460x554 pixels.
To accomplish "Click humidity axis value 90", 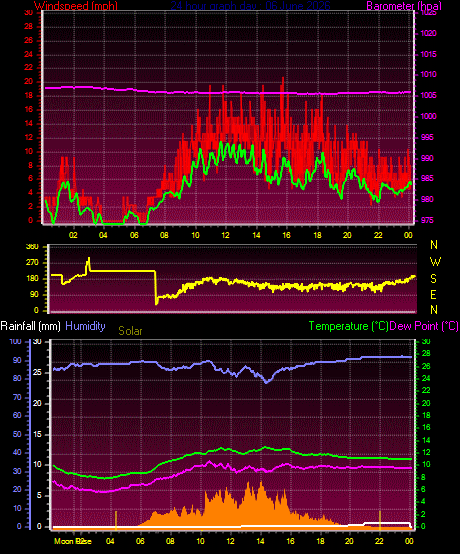I will point(17,360).
